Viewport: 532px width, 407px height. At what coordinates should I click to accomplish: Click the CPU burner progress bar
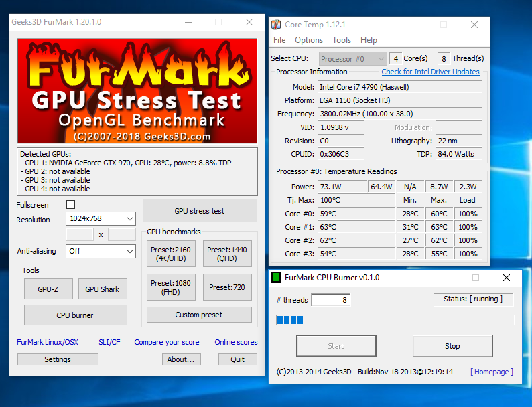point(395,320)
